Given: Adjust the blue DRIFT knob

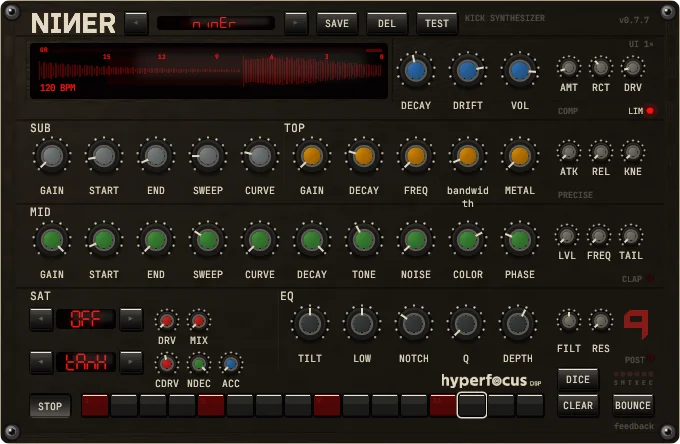Looking at the screenshot, I should click(x=468, y=71).
